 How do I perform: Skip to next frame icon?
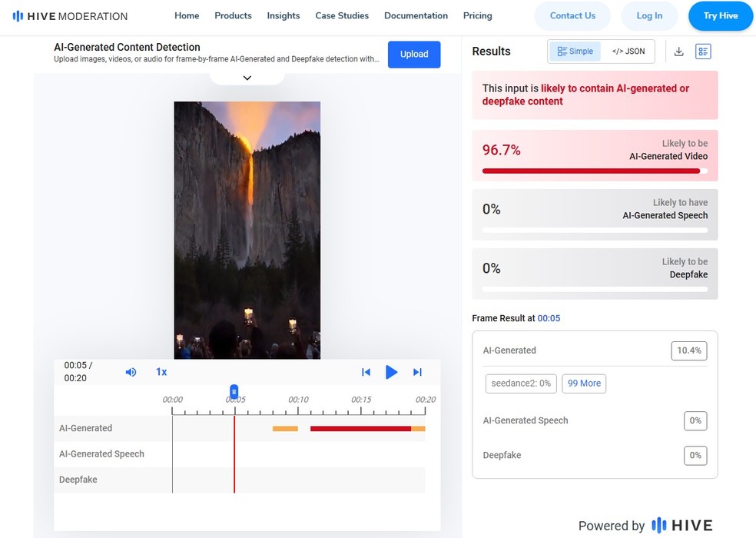pyautogui.click(x=417, y=372)
